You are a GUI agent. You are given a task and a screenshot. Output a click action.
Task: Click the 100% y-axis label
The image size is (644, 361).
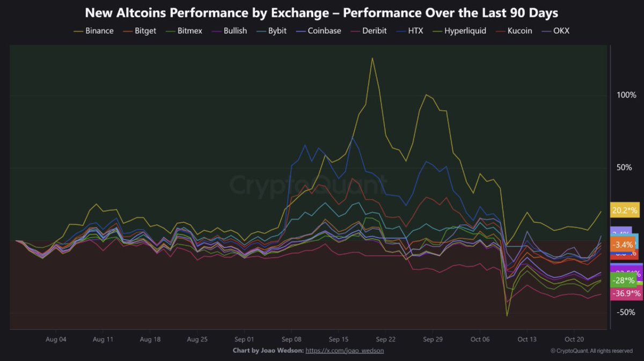[626, 95]
